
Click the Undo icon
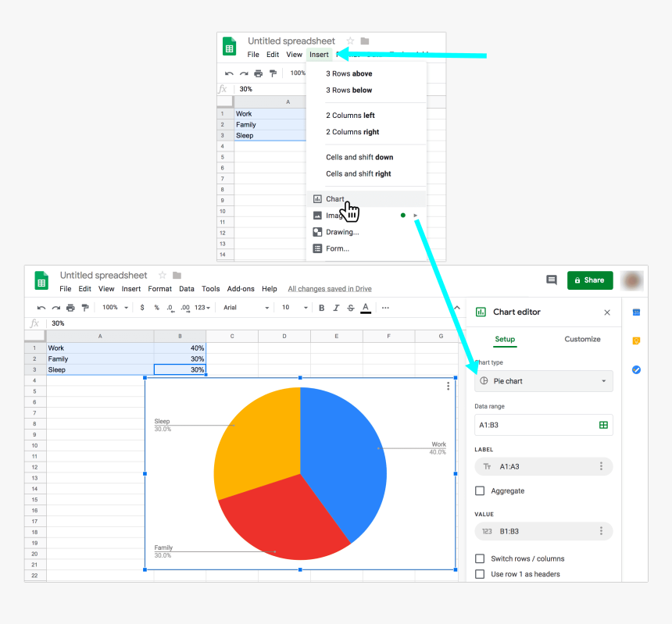41,308
